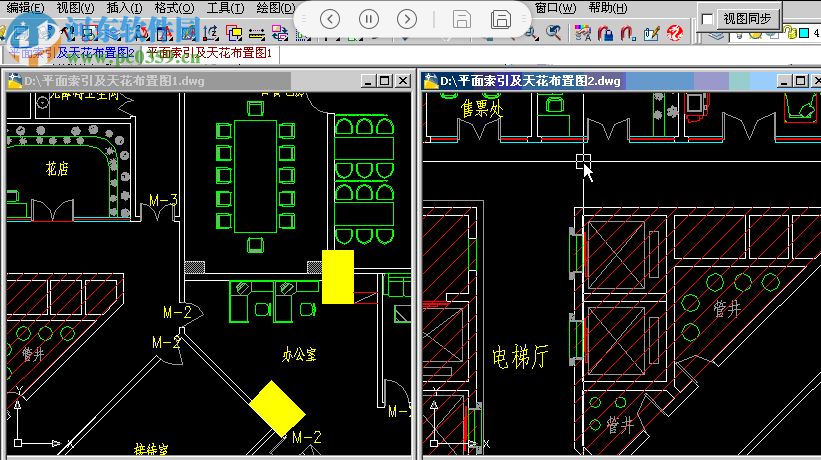821x460 pixels.
Task: Maximize the 平面索引及天花布置图1.dwg window
Action: [385, 81]
